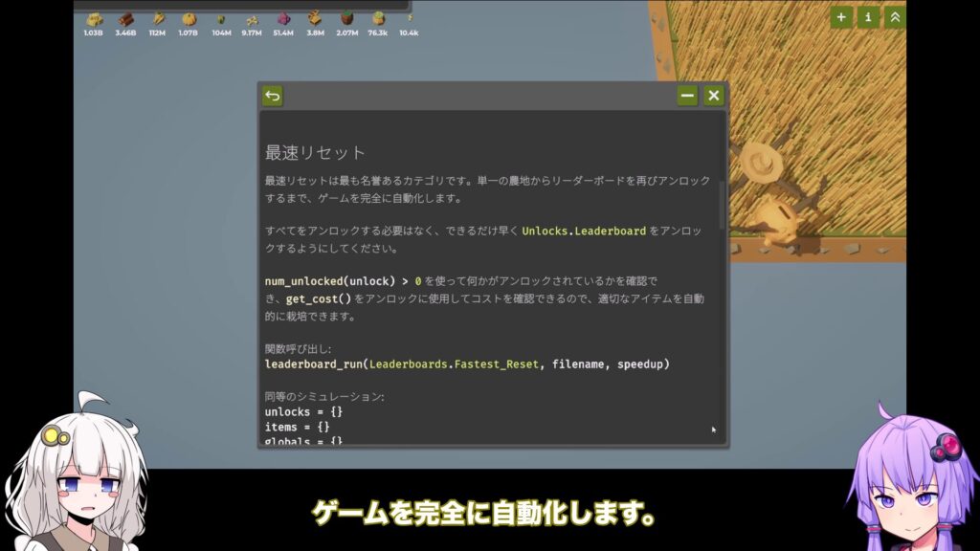Screen dimensions: 980x551
Task: Click the gold treasure icon showing 3.8M
Action: click(315, 18)
